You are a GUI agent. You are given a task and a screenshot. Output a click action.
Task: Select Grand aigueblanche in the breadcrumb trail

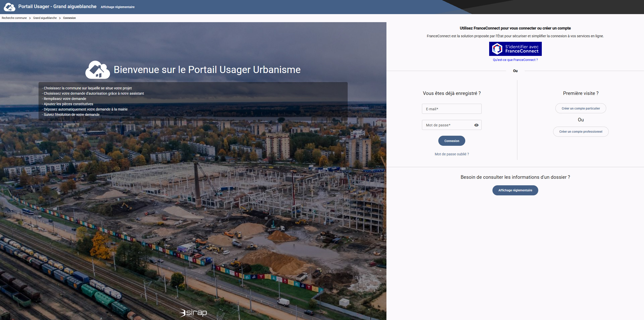point(45,18)
